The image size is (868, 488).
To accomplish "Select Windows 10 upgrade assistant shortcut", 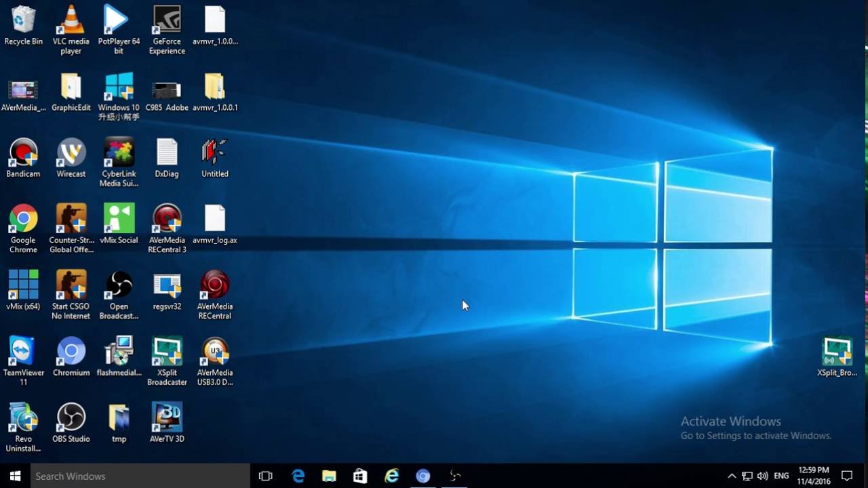I will 119,97.
